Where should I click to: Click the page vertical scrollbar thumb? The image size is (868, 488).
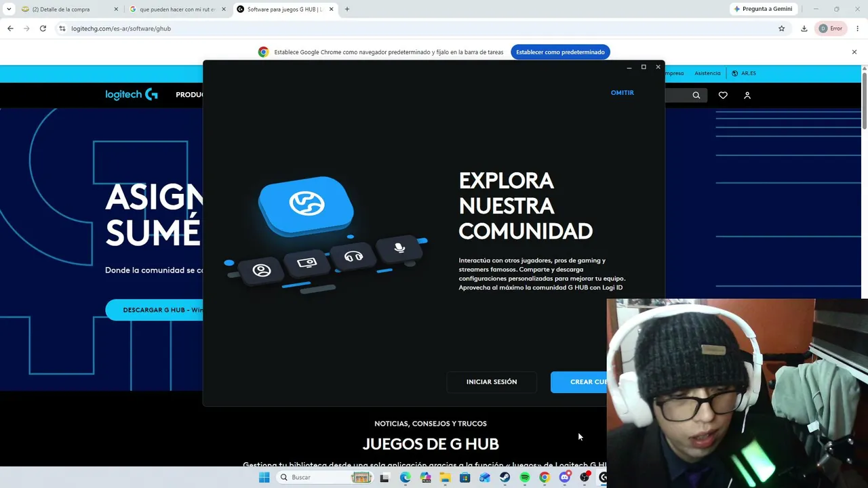(x=864, y=100)
